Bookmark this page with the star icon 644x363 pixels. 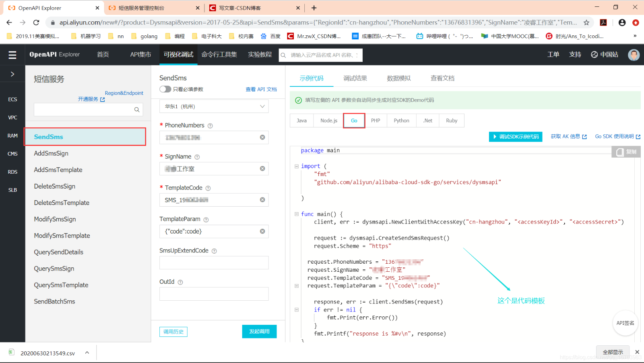pos(586,23)
